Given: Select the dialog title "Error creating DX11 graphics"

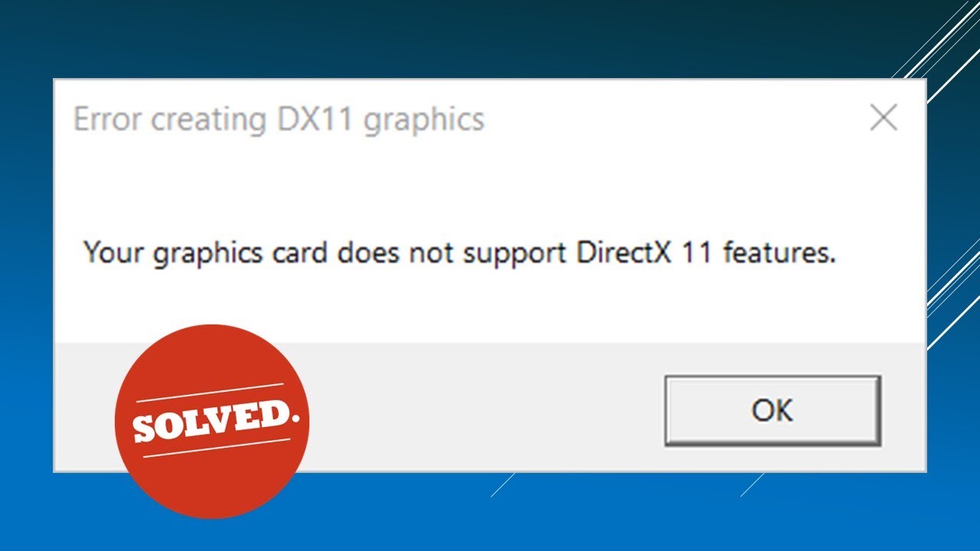Looking at the screenshot, I should pyautogui.click(x=279, y=120).
